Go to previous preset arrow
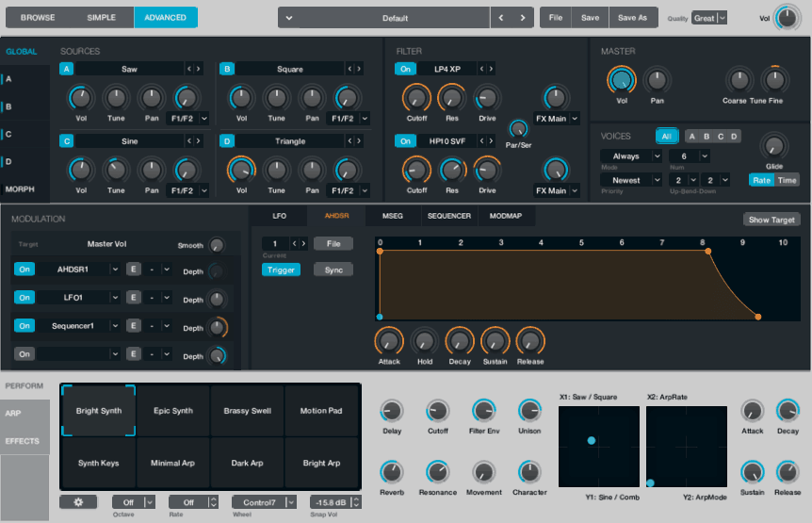This screenshot has height=523, width=812. point(501,18)
